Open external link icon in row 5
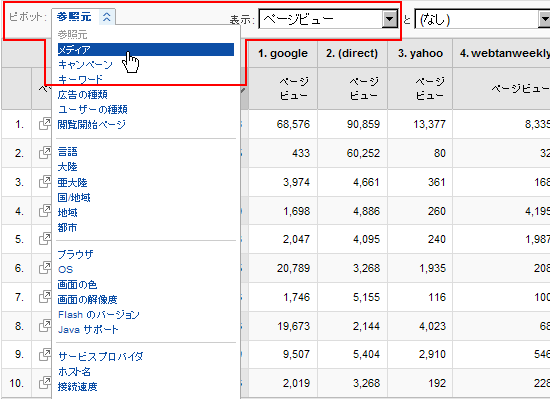This screenshot has width=550, height=399. pyautogui.click(x=45, y=239)
